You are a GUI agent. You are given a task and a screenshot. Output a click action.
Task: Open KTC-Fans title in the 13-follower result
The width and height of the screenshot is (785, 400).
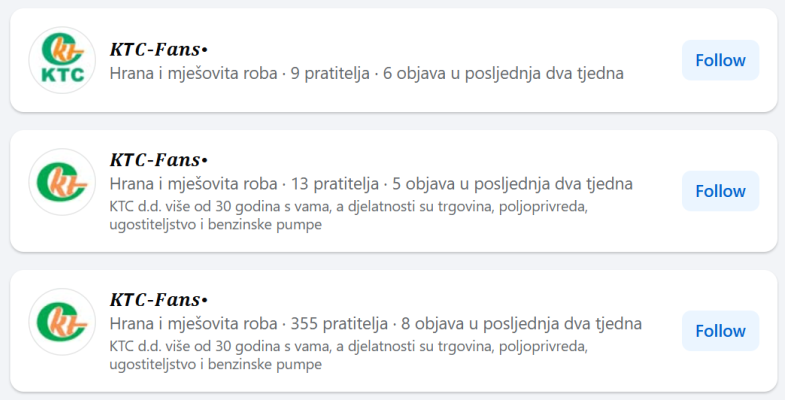(x=158, y=160)
